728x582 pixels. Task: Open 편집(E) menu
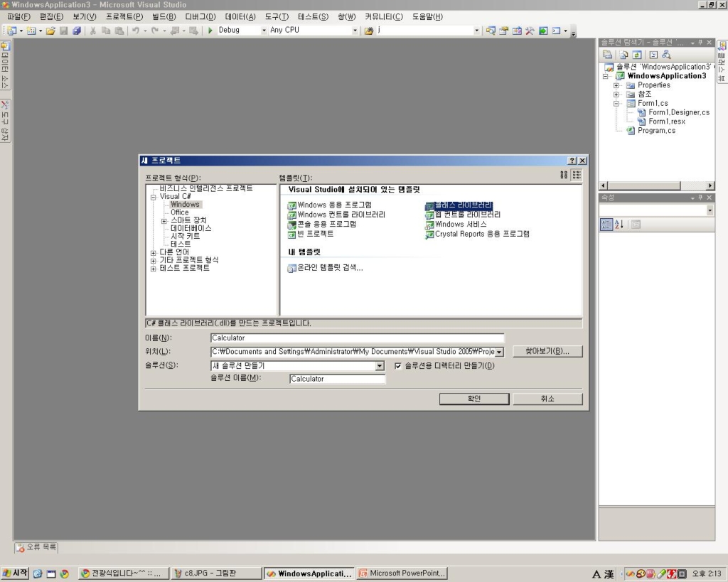click(x=51, y=17)
